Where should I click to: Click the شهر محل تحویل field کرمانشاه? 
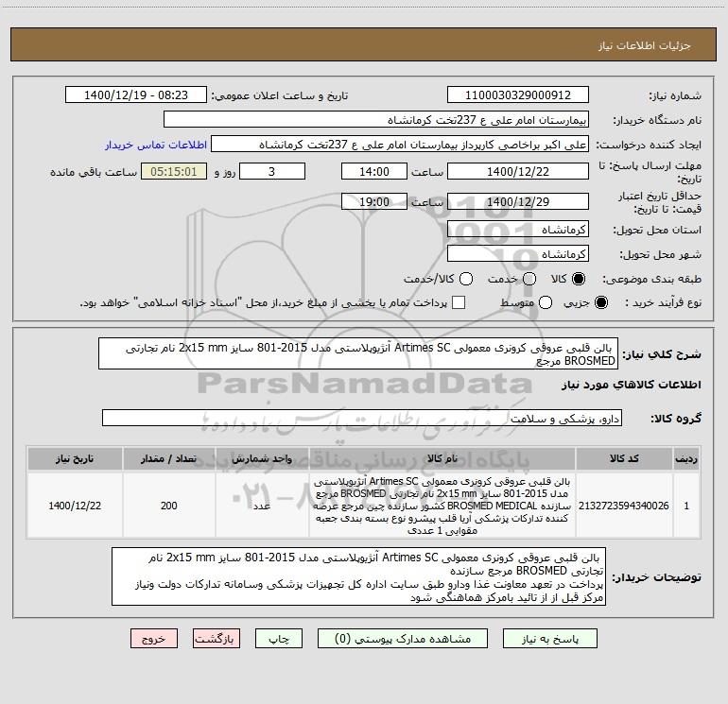[x=518, y=253]
